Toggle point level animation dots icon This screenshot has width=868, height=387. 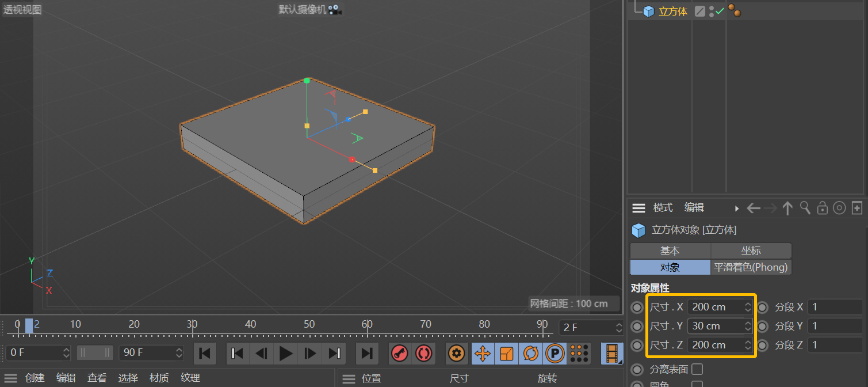click(579, 353)
